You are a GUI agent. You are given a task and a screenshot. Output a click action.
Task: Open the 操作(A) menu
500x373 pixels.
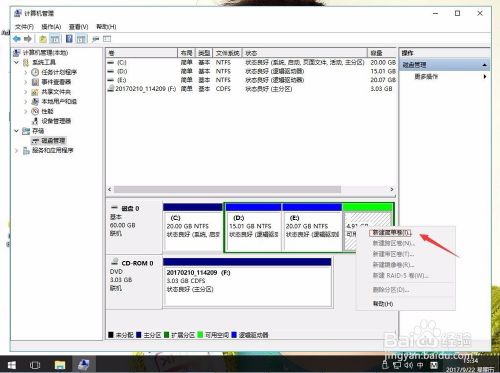point(51,27)
